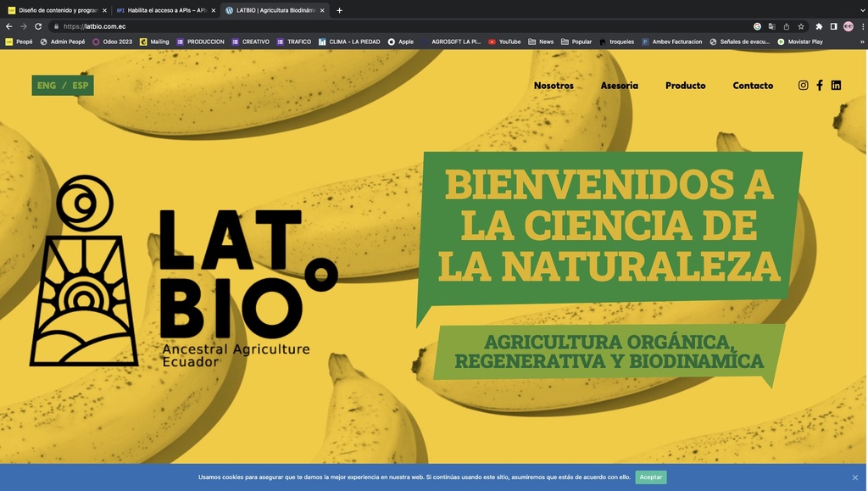Share this page using the share icon

pos(786,26)
